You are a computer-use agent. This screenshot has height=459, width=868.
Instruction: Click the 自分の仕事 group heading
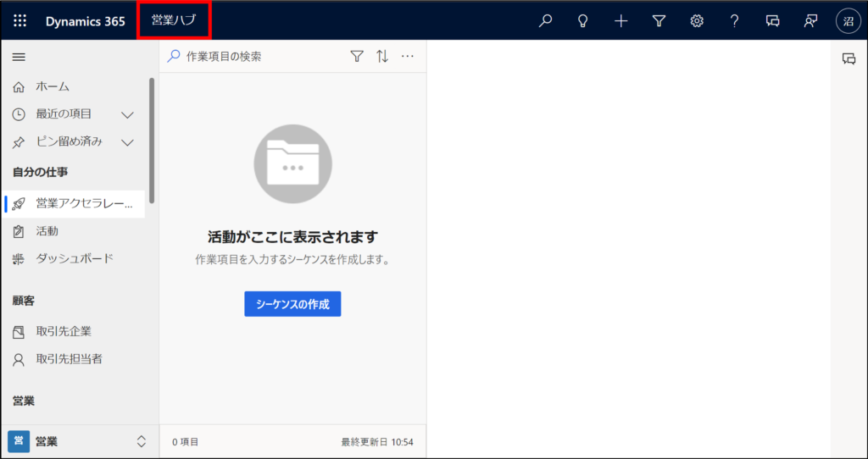(41, 173)
